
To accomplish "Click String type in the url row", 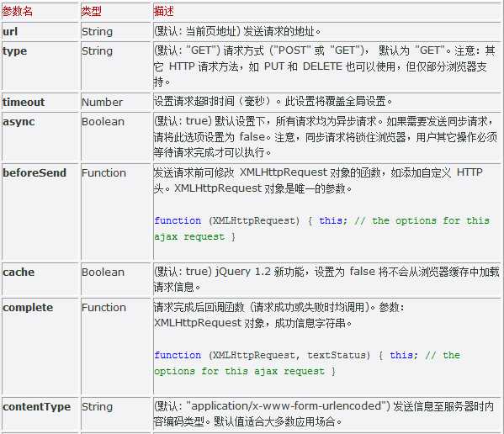I will [x=97, y=31].
